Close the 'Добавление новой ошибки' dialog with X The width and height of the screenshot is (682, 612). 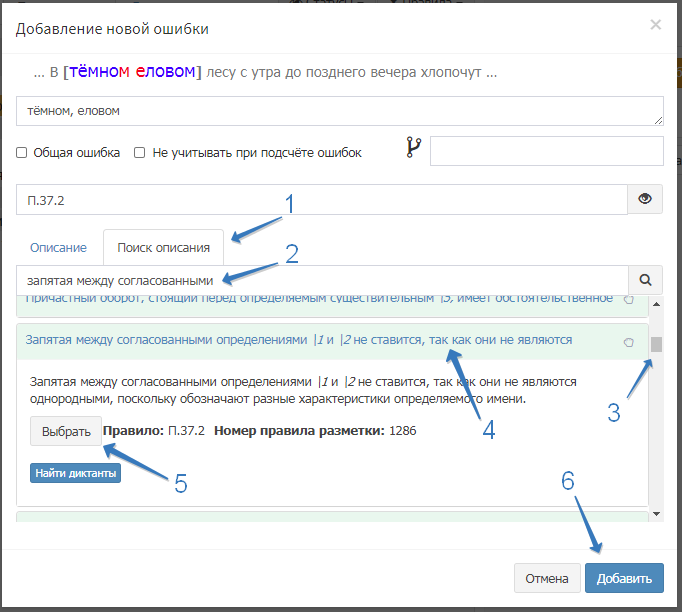click(x=655, y=24)
